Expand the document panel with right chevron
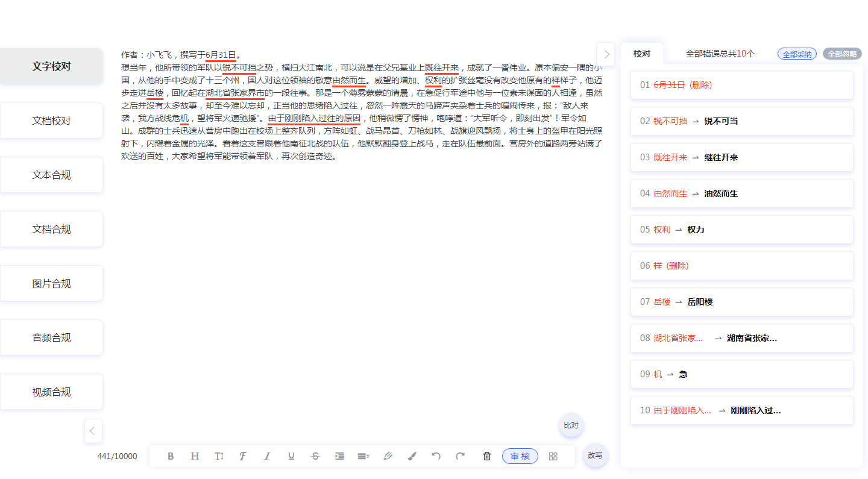 click(x=606, y=54)
